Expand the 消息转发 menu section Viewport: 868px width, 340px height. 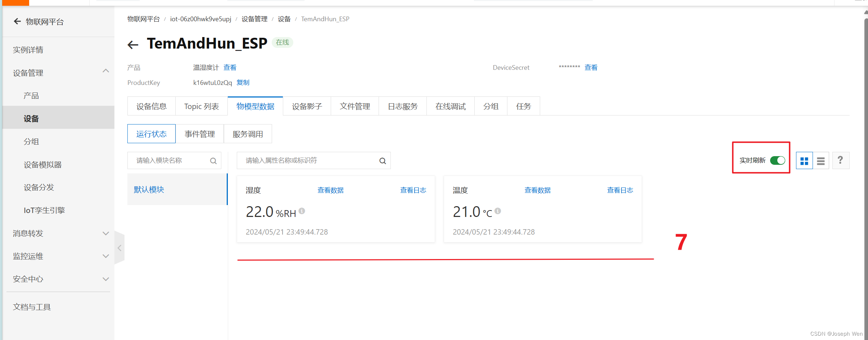pyautogui.click(x=106, y=233)
